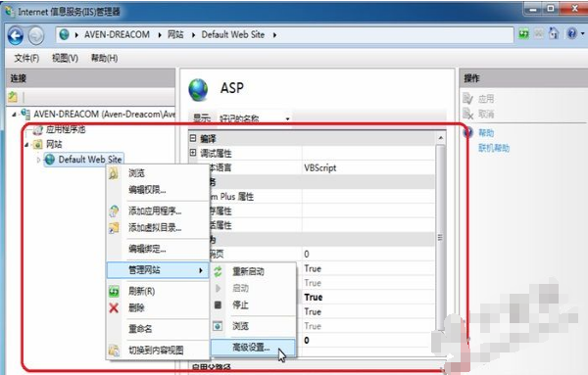Click the greyed-out forward navigation arrow
Viewport: 588px width, 375px height.
click(36, 36)
